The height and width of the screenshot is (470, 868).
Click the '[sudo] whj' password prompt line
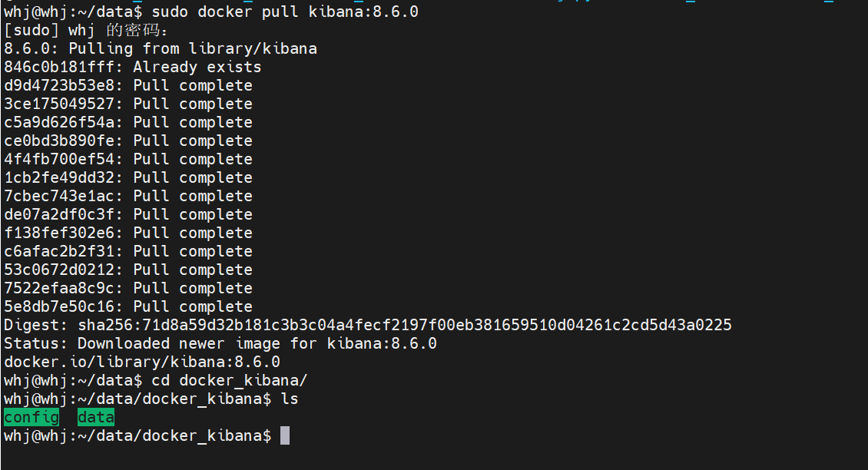[86, 30]
